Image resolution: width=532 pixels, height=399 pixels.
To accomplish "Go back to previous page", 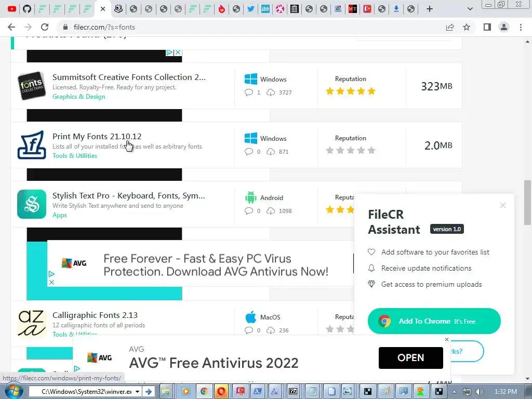I will pos(11,27).
